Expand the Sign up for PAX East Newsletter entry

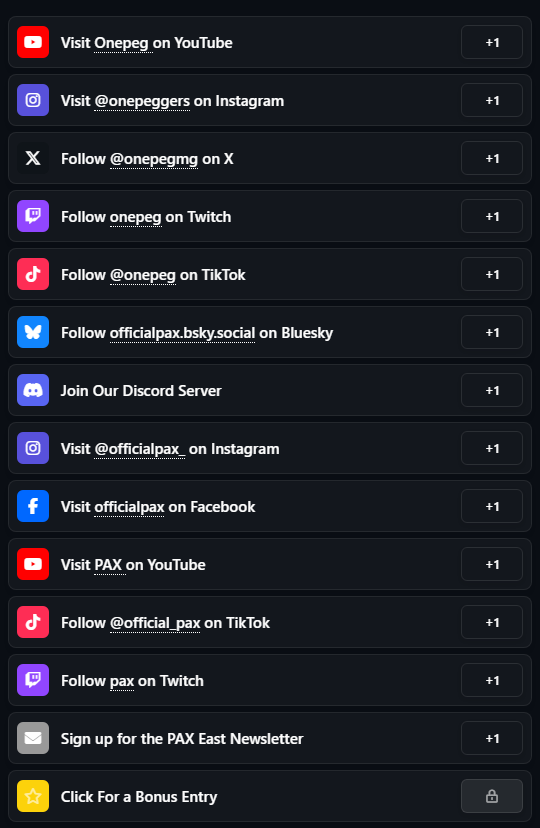(x=270, y=738)
